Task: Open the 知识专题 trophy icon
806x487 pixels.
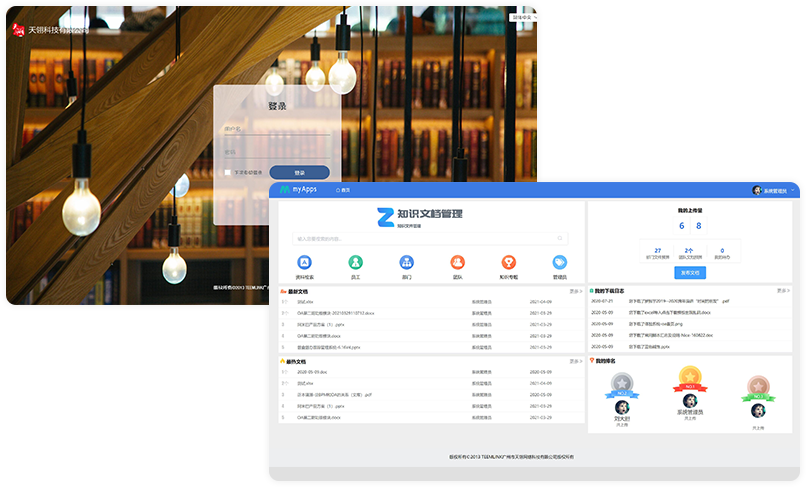Action: [508, 262]
